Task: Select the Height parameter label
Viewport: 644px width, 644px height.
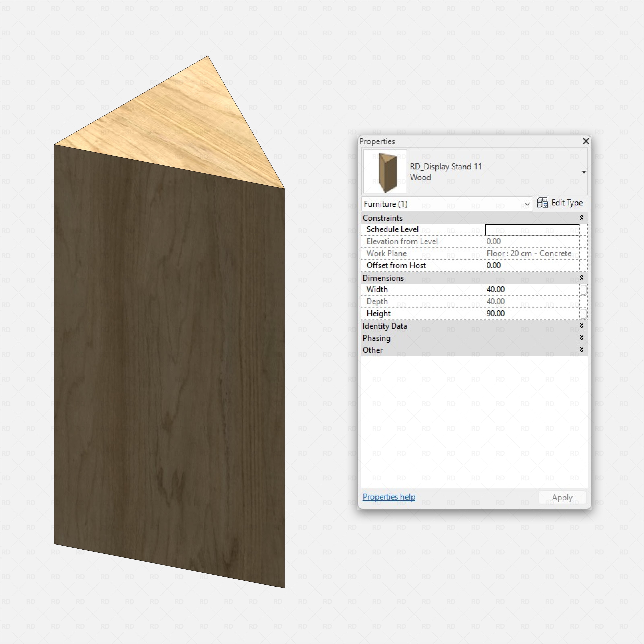Action: (378, 313)
